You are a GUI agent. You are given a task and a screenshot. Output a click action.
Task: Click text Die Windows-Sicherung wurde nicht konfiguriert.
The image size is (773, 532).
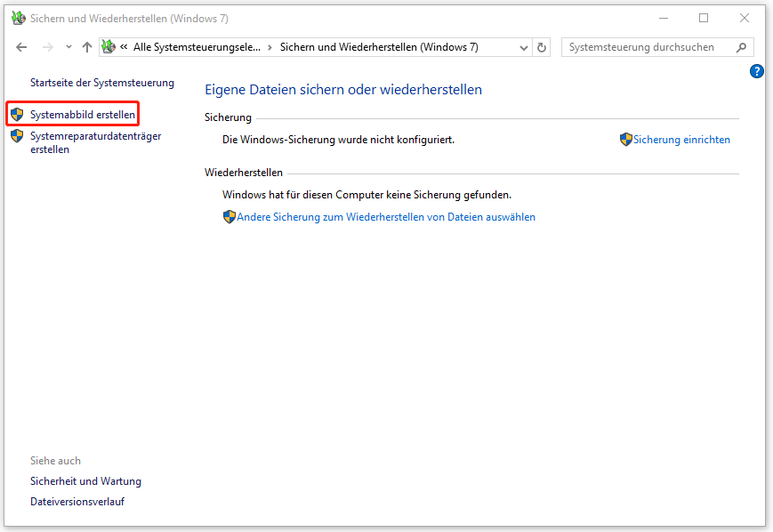[338, 140]
